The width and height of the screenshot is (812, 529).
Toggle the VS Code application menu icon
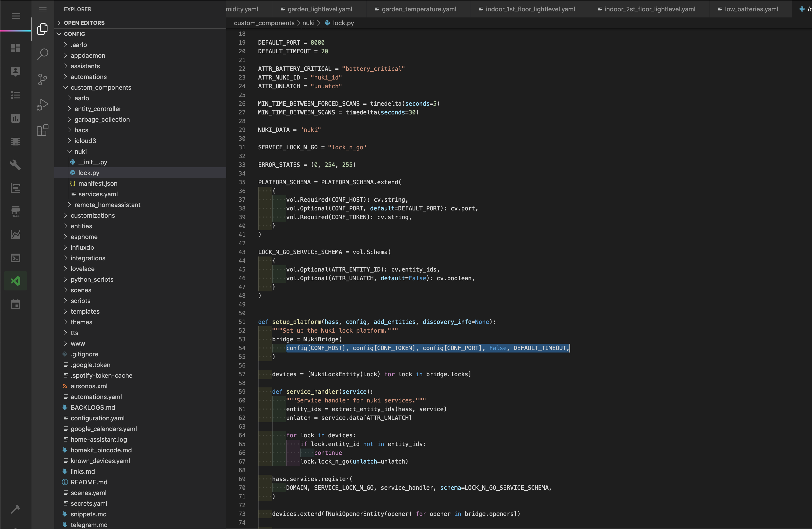tap(43, 9)
